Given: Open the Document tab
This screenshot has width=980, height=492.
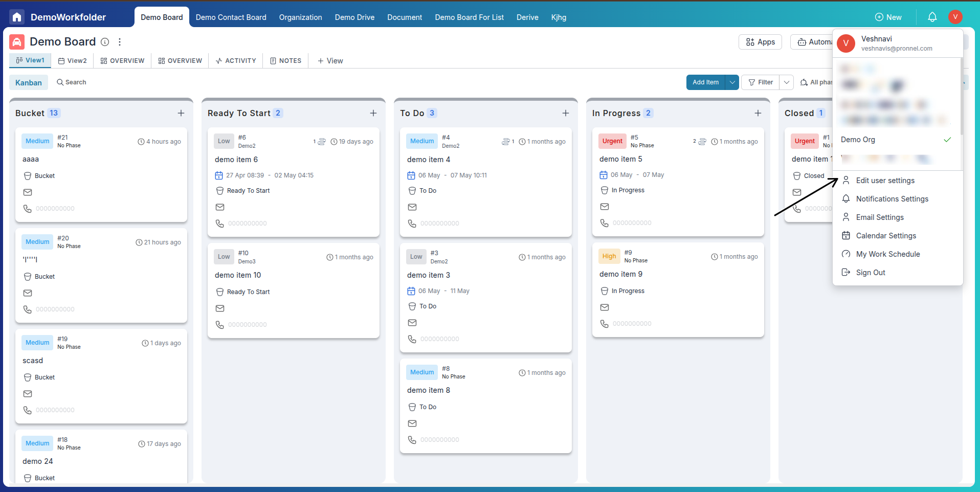Looking at the screenshot, I should pos(405,17).
